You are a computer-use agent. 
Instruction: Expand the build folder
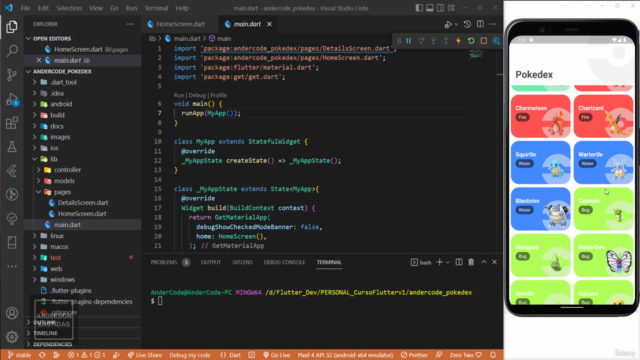point(57,115)
